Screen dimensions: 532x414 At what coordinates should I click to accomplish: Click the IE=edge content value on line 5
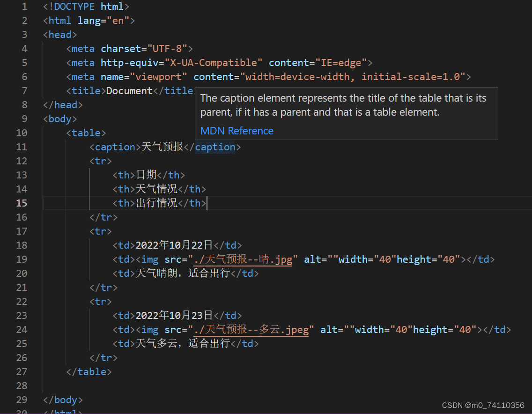pos(341,62)
